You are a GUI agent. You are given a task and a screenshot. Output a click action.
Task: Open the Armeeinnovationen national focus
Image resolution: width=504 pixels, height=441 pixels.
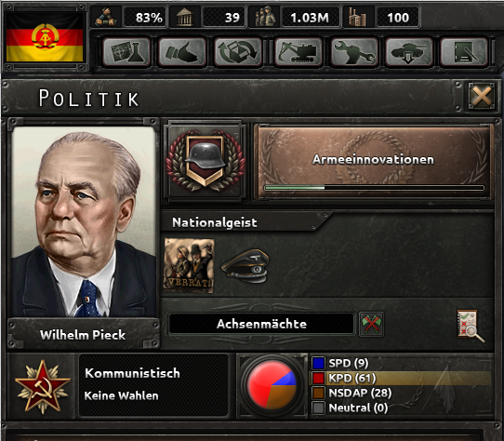click(374, 163)
